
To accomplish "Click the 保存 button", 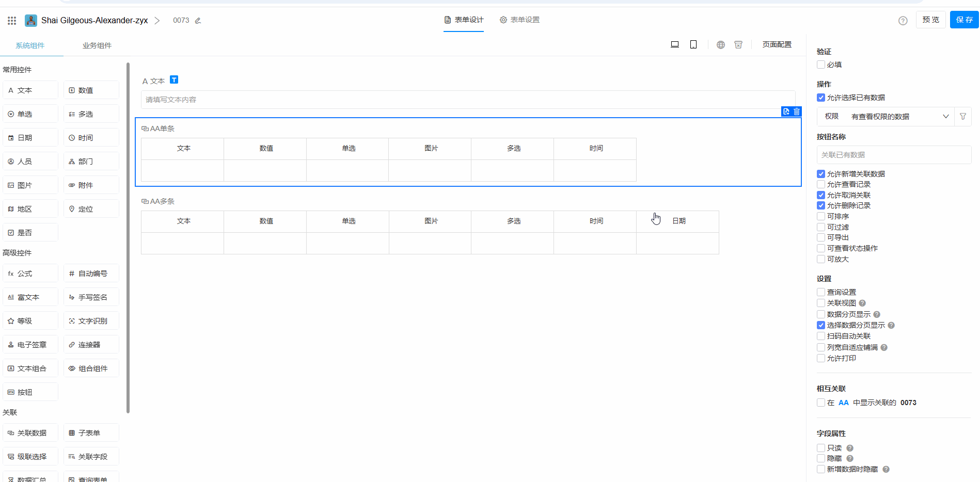I will [964, 20].
